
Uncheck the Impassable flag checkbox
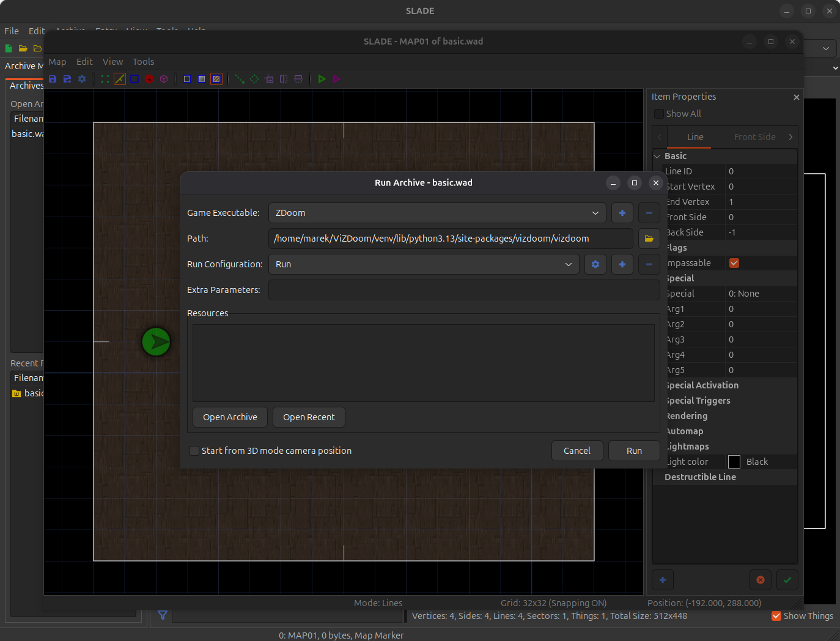(734, 263)
